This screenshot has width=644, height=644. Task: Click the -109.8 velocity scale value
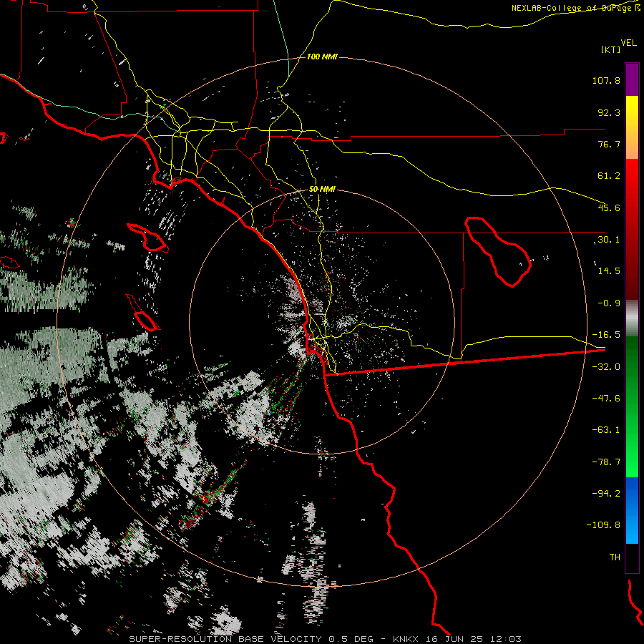pos(603,525)
